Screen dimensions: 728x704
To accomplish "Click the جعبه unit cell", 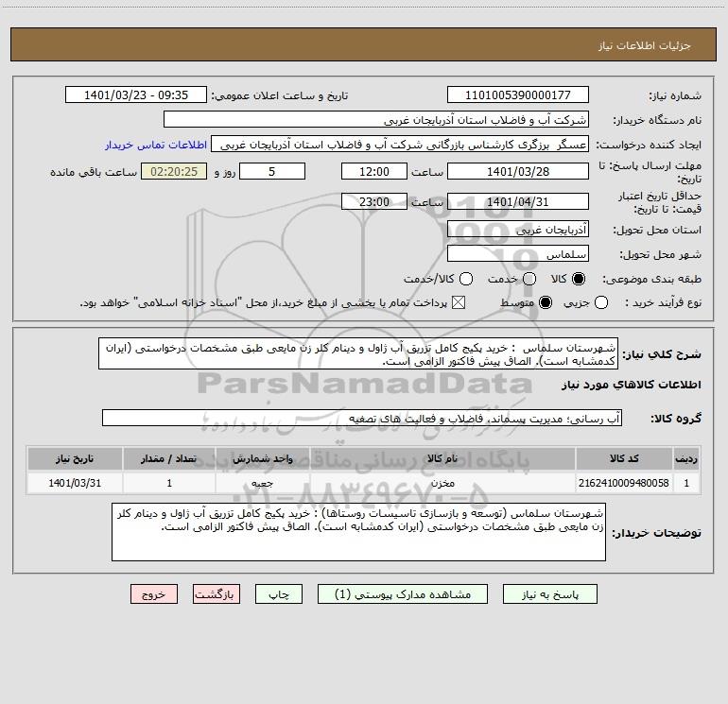I will click(x=262, y=483).
